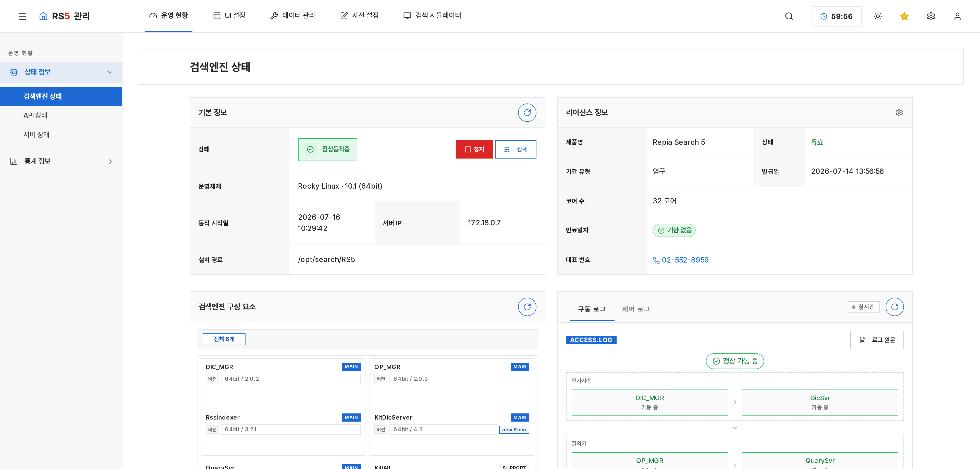Toggle light mode with the sun icon
This screenshot has width=980, height=469.
click(878, 16)
